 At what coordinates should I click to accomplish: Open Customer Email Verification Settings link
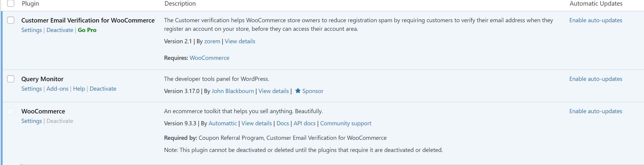pyautogui.click(x=31, y=30)
